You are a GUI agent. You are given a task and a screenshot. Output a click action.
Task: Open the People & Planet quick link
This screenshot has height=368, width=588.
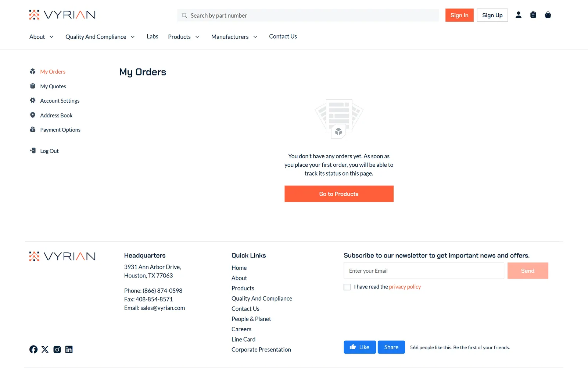click(251, 319)
